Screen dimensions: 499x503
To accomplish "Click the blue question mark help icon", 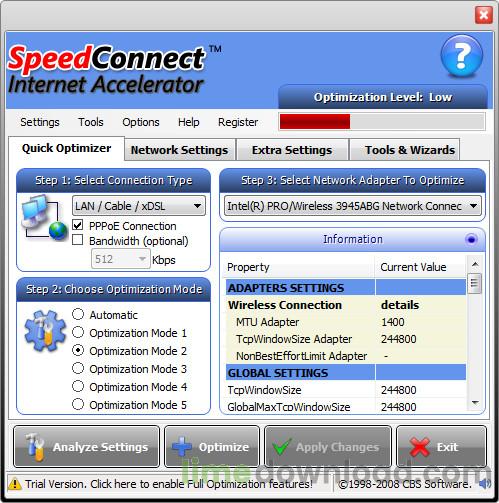I will point(461,56).
